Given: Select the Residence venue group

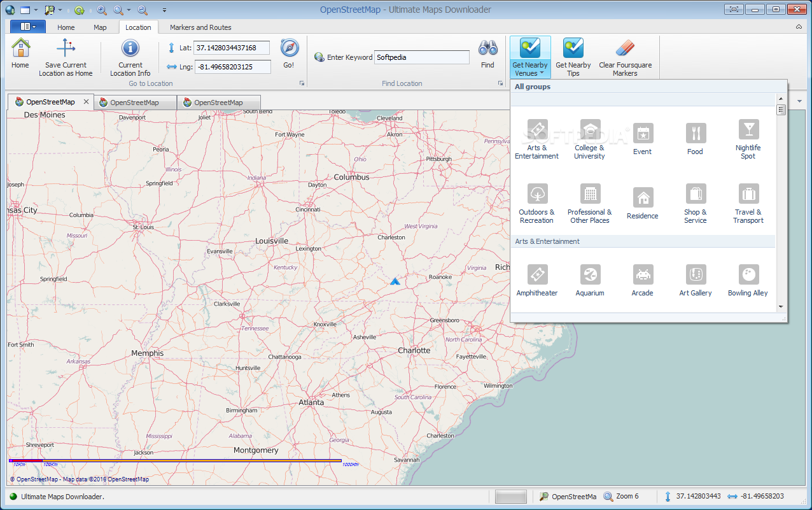Looking at the screenshot, I should (643, 204).
